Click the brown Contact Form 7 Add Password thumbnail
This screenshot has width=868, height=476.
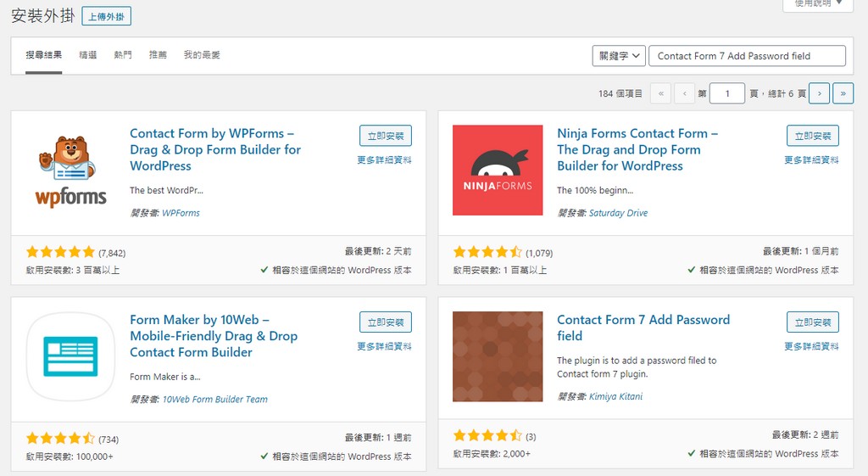tap(498, 356)
